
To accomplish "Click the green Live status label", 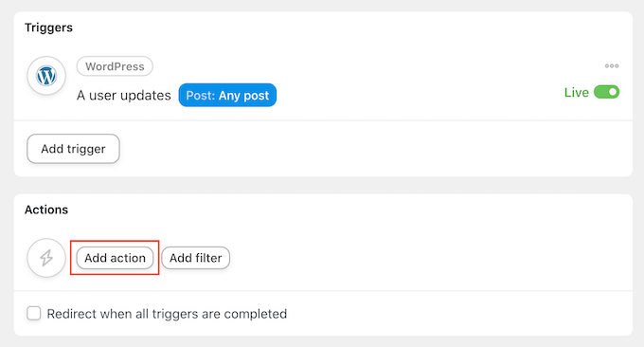I will click(x=576, y=92).
